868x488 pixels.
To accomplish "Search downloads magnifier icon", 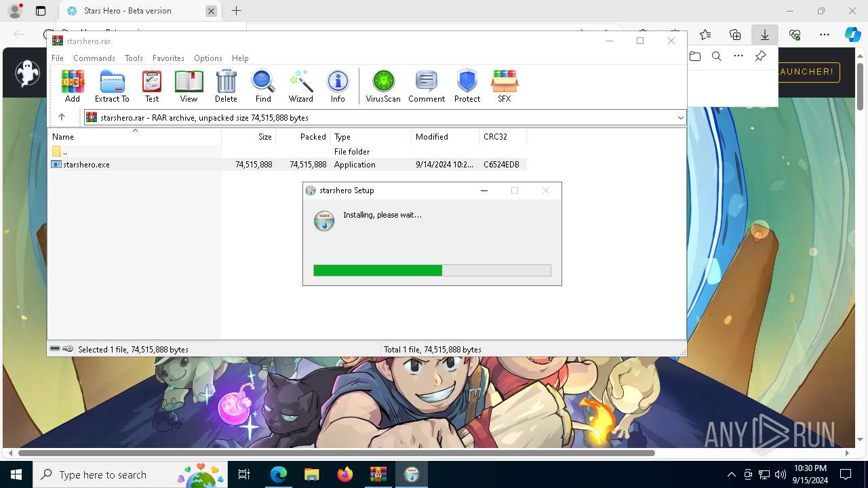I will (717, 56).
